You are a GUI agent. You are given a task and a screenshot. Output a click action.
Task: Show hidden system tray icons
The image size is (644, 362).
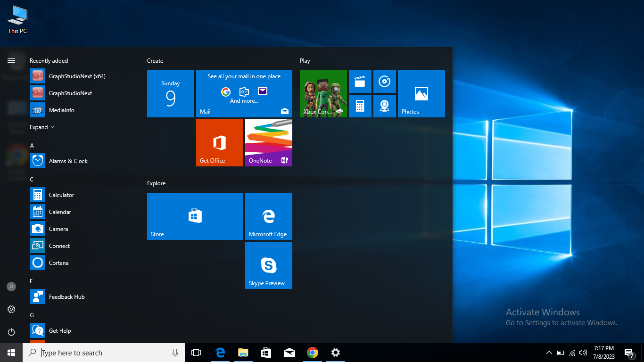(x=549, y=353)
